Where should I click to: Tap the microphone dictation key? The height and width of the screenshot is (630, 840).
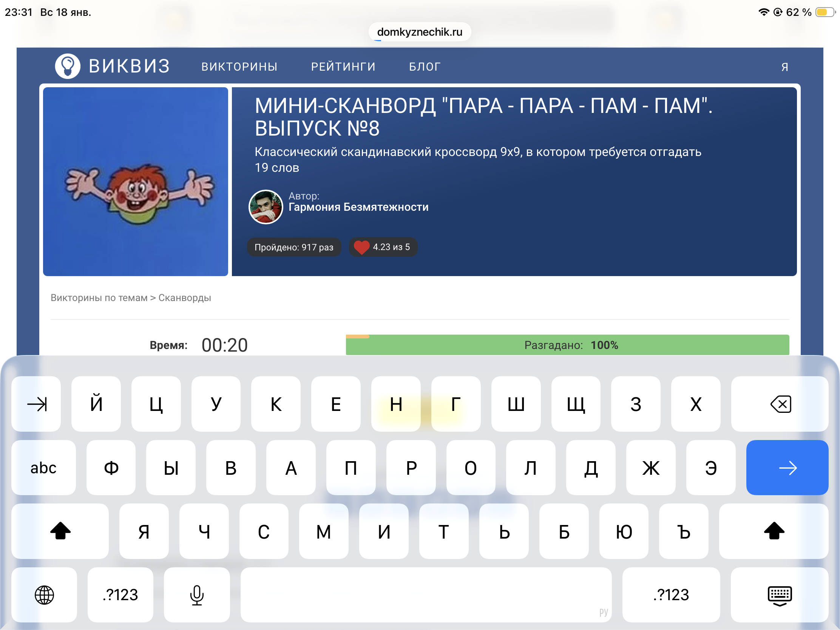point(197,594)
